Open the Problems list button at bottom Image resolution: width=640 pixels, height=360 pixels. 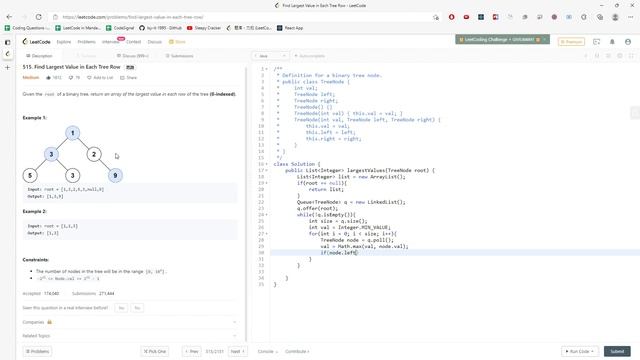point(37,351)
